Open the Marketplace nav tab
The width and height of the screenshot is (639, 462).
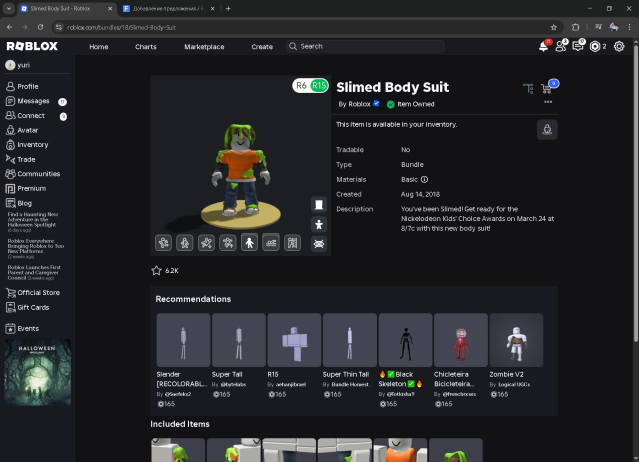[x=204, y=46]
